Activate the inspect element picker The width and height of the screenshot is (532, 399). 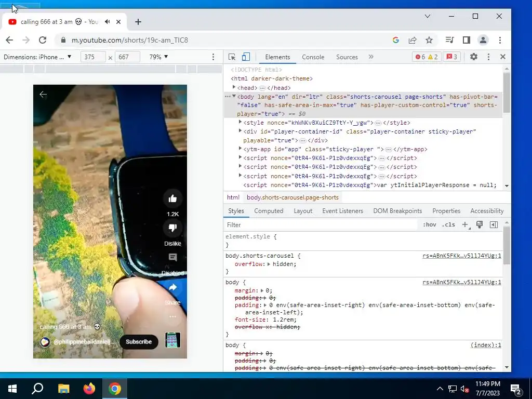232,57
